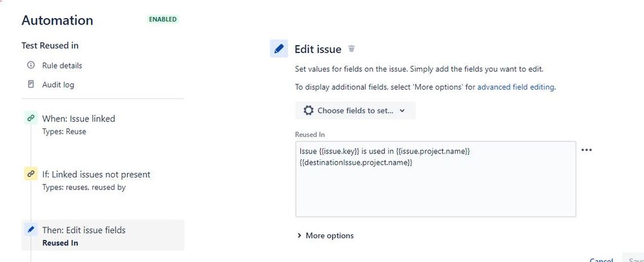Click the Audit log document icon
This screenshot has width=644, height=262.
[30, 85]
